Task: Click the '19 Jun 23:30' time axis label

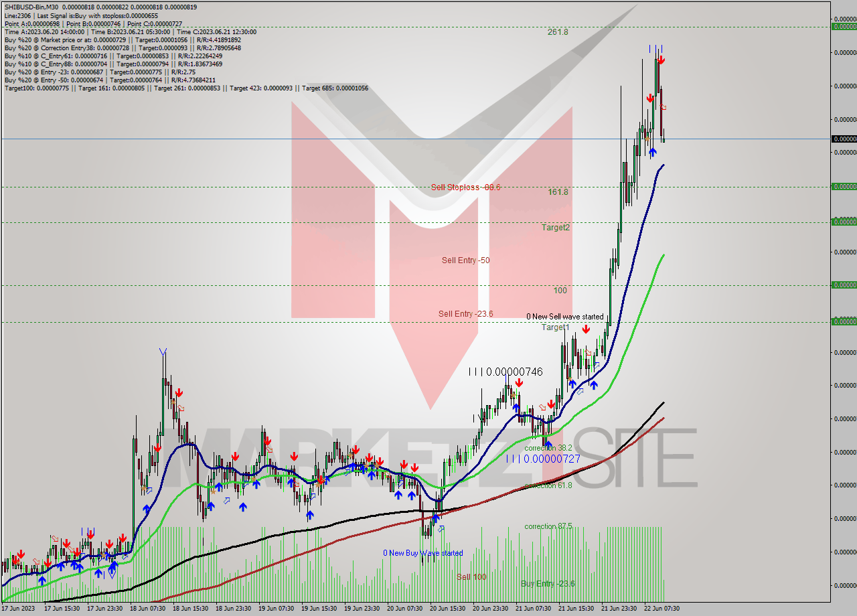Action: pos(362,609)
